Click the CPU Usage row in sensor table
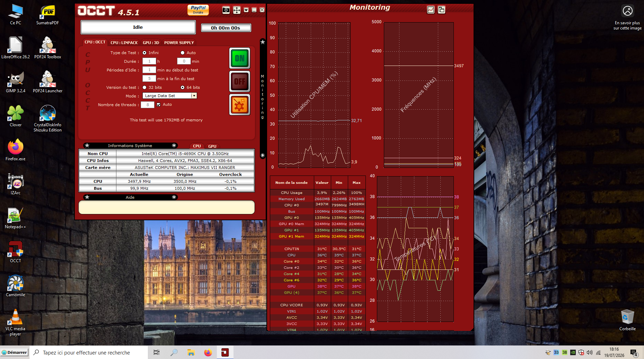 click(318, 193)
